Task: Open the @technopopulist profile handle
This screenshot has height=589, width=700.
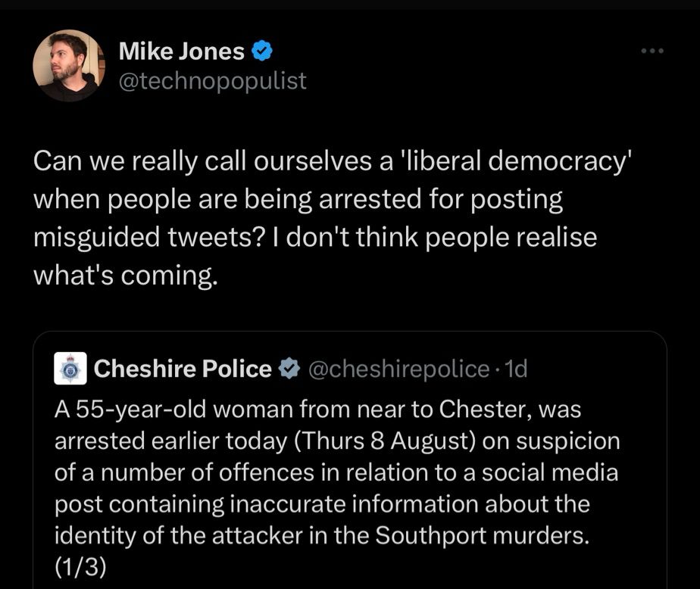Action: point(212,81)
